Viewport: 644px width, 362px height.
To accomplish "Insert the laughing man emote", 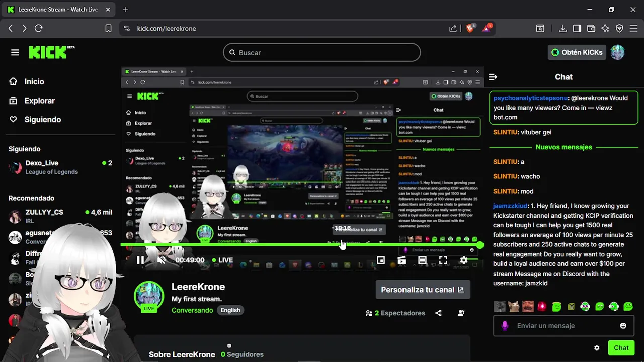I will coord(528,306).
